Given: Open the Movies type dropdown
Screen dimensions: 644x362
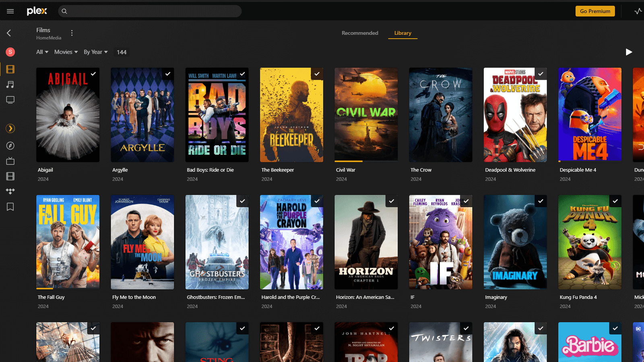Looking at the screenshot, I should tap(65, 52).
